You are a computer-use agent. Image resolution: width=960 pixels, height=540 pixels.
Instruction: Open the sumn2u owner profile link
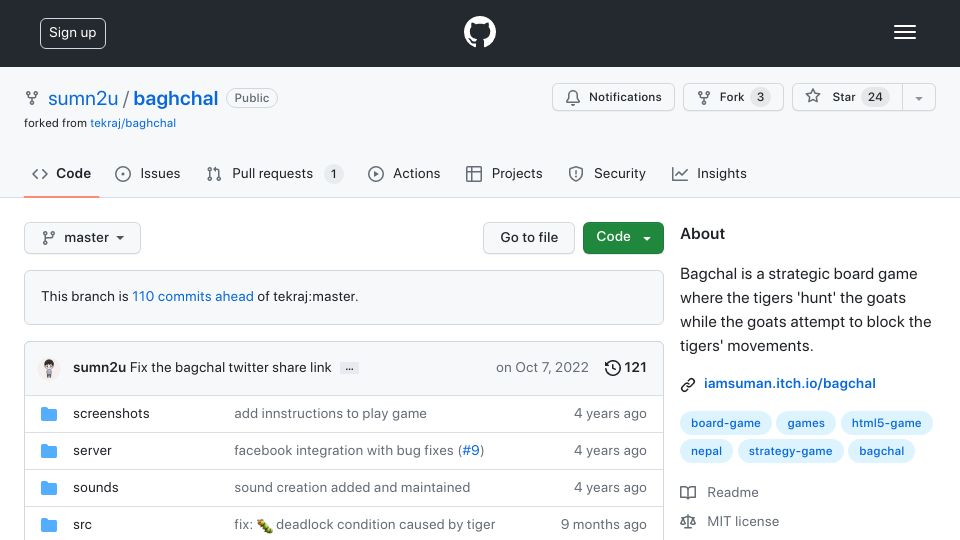click(83, 98)
